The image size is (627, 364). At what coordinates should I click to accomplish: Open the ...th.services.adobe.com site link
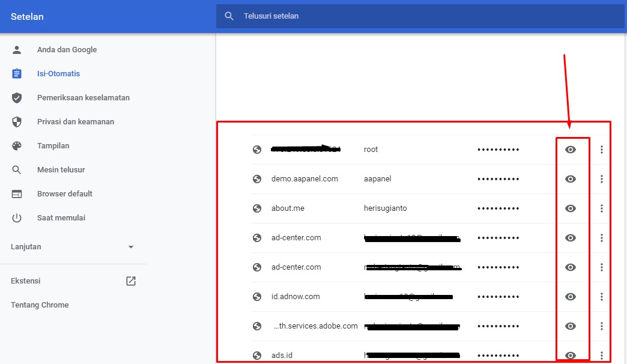pyautogui.click(x=316, y=326)
